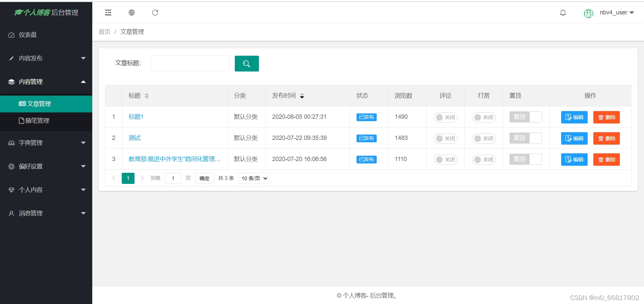Open the 10条/页 page size dropdown
The height and width of the screenshot is (304, 644).
click(253, 178)
